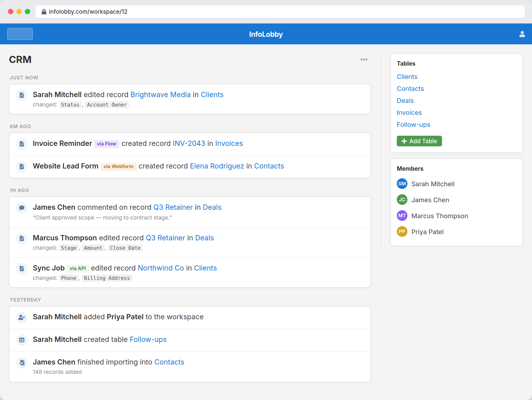Viewport: 532px width, 400px height.
Task: Click the blank button left of InfoLobby title
Action: pyautogui.click(x=20, y=34)
